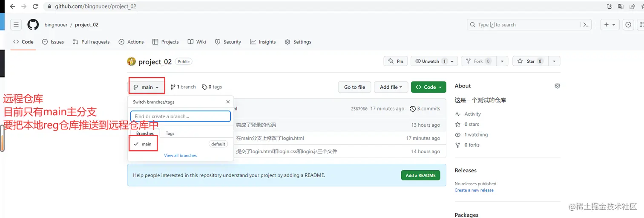Open the Activity link in About
The width and height of the screenshot is (644, 218).
pyautogui.click(x=468, y=114)
